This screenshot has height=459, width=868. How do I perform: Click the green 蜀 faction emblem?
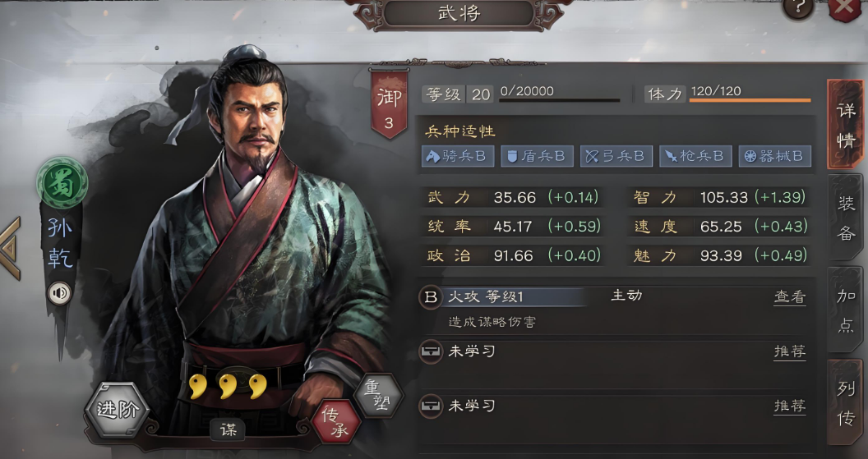click(x=62, y=183)
